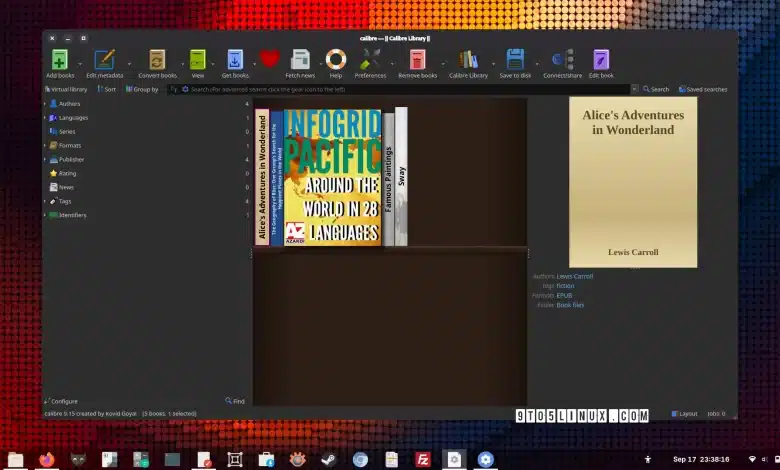Click the red heart Donate icon
The width and height of the screenshot is (780, 470).
(x=269, y=59)
